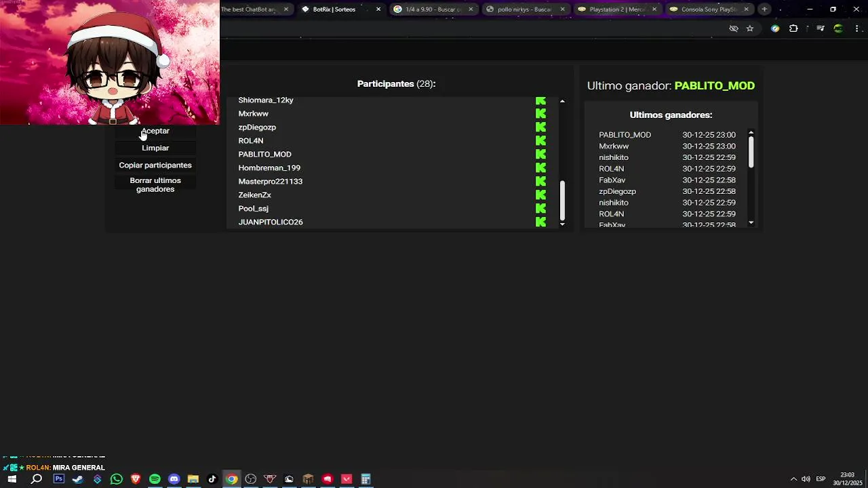Click the volume speaker tray icon
Viewport: 868px width, 488px height.
tap(806, 479)
